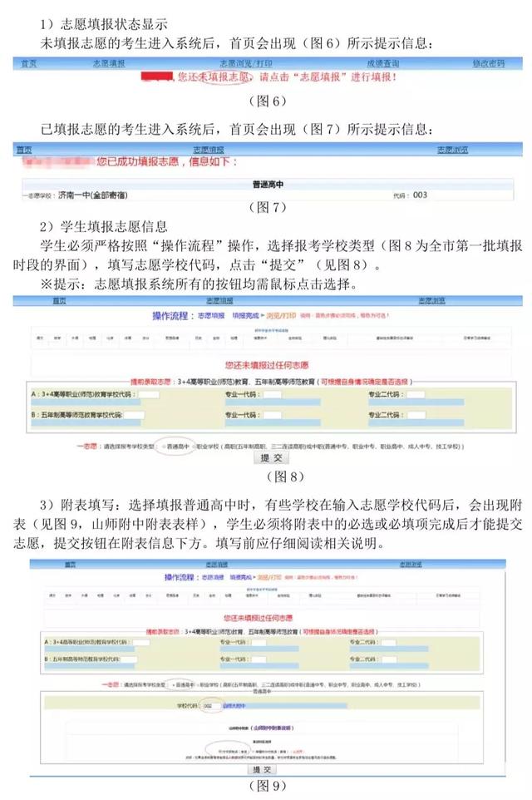Open 志愿浏览 tab in Figure 8 menu bar
Screen dimensions: 532x800
pyautogui.click(x=432, y=300)
